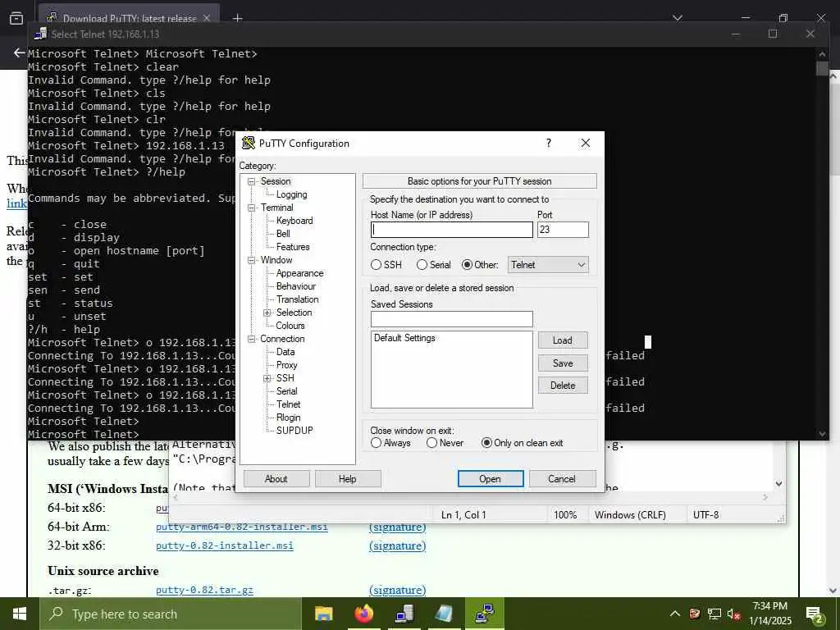The width and height of the screenshot is (840, 630).
Task: Click Telnet window scroll down arrow
Action: point(822,433)
